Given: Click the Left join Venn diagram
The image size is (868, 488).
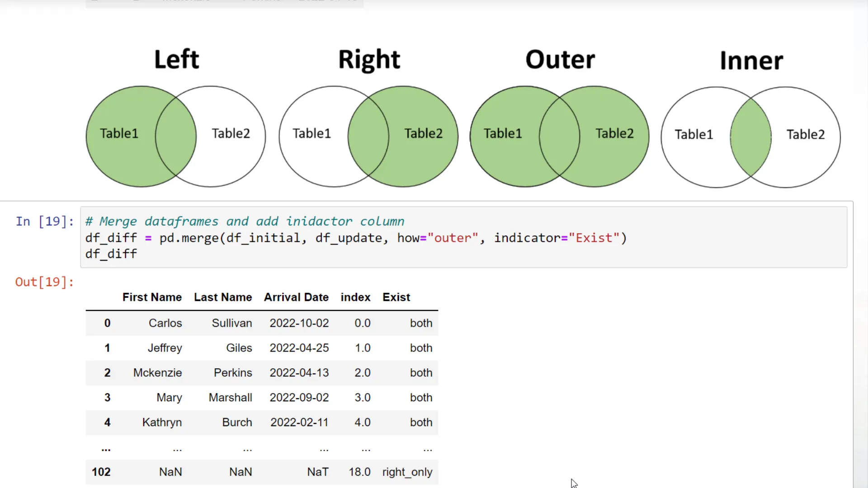Looking at the screenshot, I should (176, 136).
